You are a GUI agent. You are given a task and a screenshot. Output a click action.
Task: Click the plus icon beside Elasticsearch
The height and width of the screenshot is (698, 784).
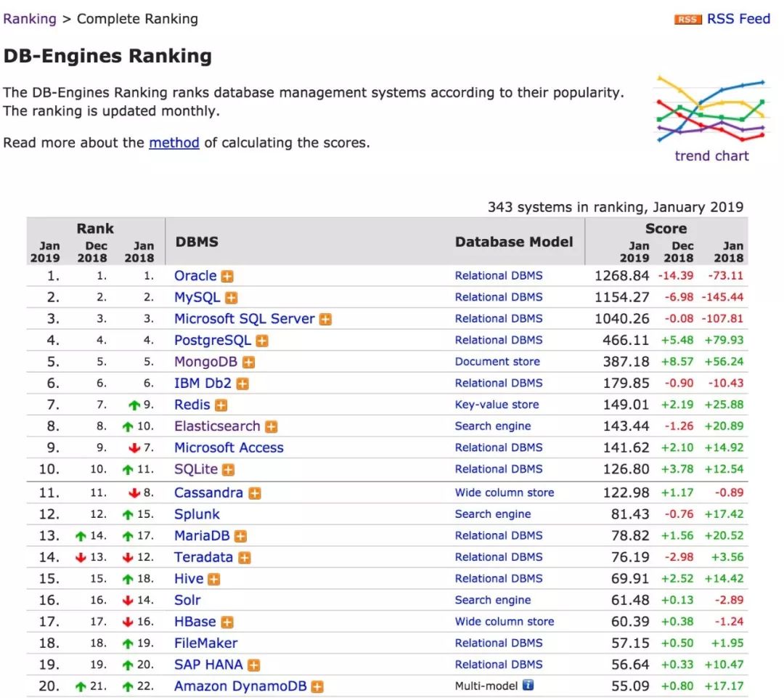[x=271, y=427]
